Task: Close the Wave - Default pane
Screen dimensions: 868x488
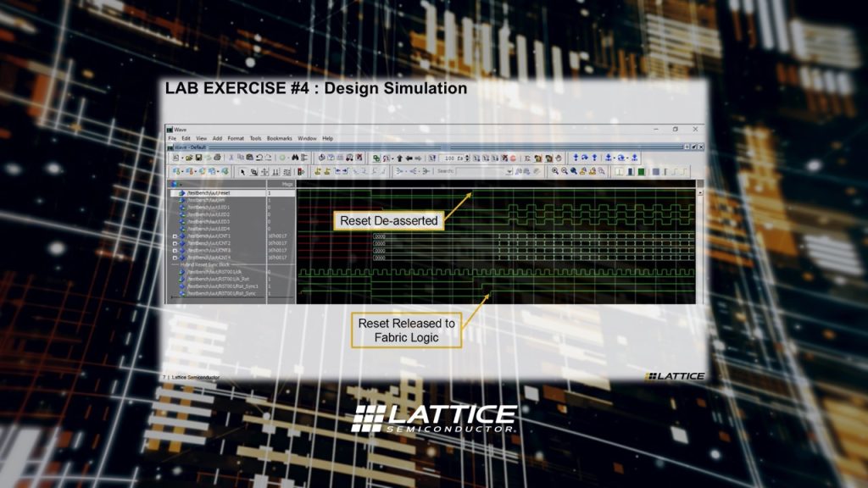Action: (701, 147)
